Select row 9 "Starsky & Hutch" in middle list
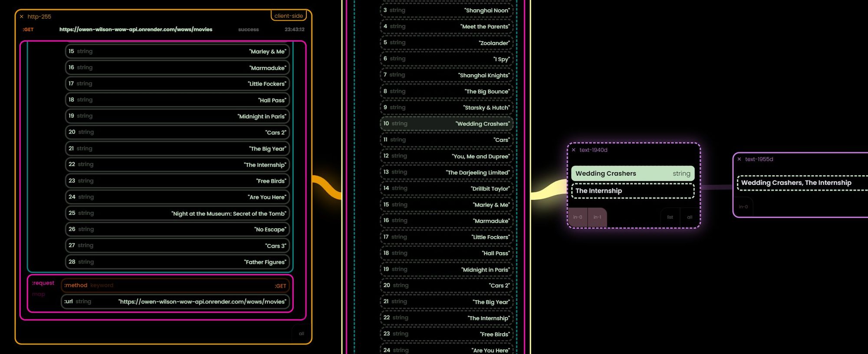868x354 pixels. (447, 108)
